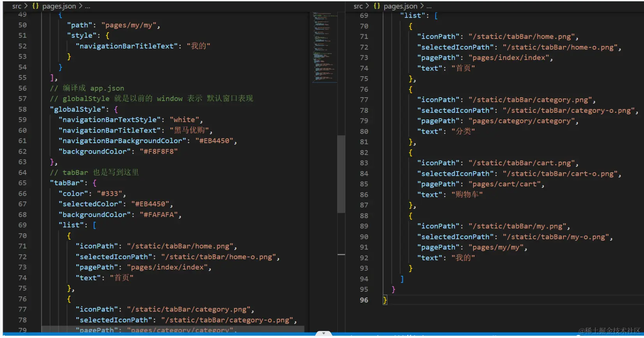Click the "分类" text value
This screenshot has width=644, height=338.
click(x=463, y=131)
